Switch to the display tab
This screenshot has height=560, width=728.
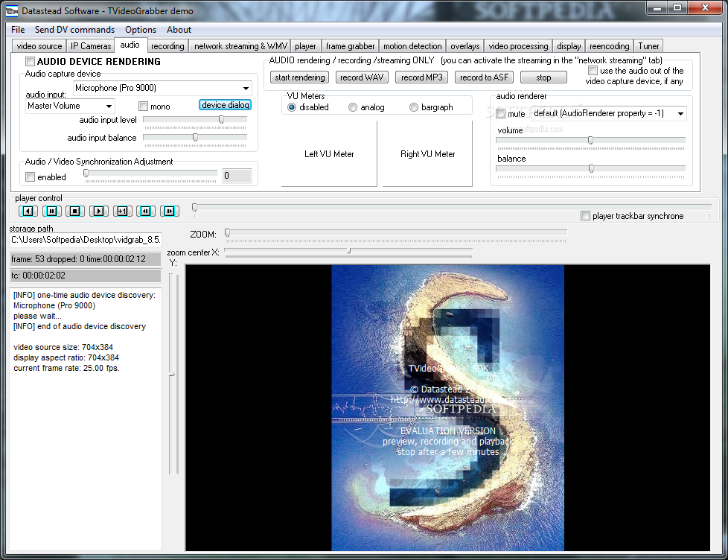pos(569,46)
